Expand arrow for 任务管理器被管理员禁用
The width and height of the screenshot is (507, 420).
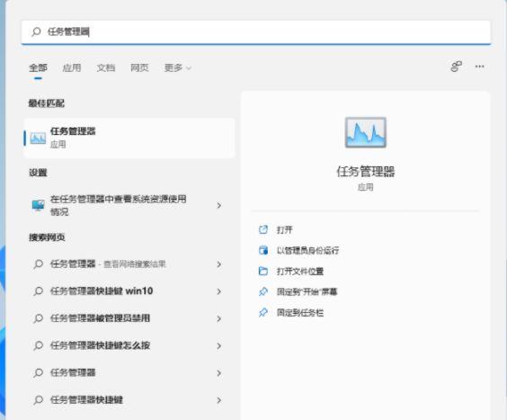[219, 318]
